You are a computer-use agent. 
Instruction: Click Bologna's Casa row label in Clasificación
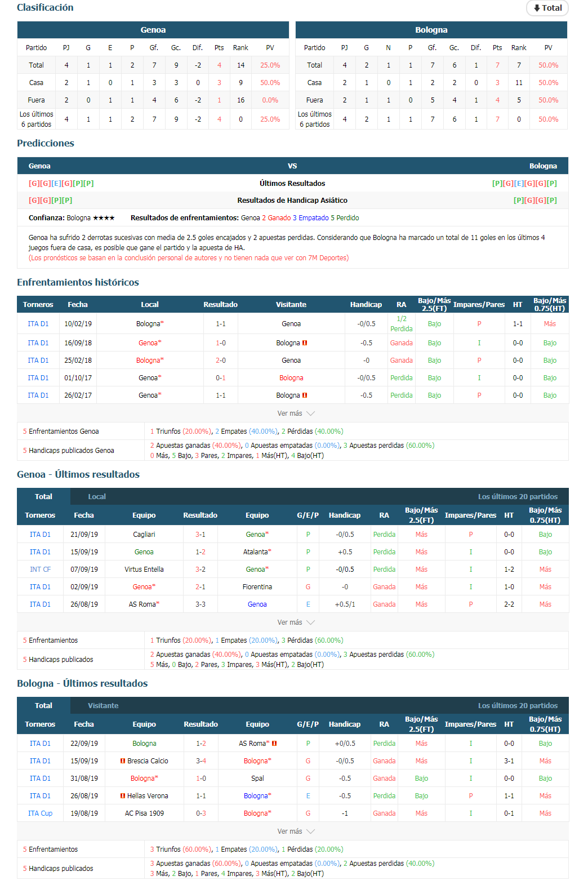click(314, 82)
